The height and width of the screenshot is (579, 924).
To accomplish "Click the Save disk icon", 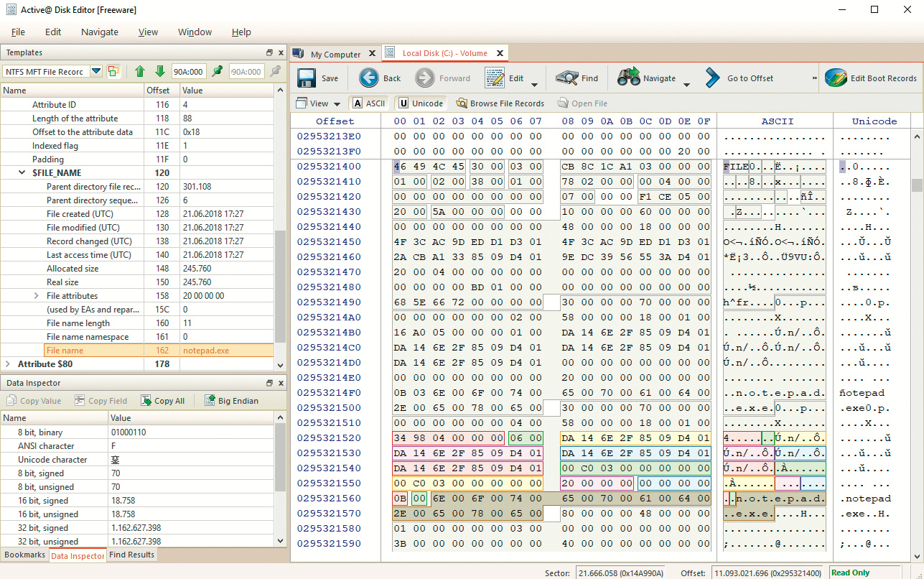I will coord(307,78).
